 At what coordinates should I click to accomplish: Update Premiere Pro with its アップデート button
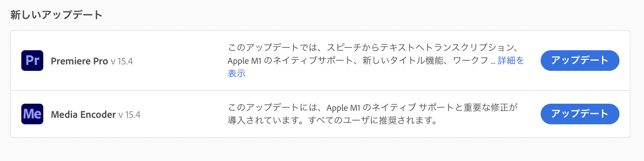pos(580,61)
